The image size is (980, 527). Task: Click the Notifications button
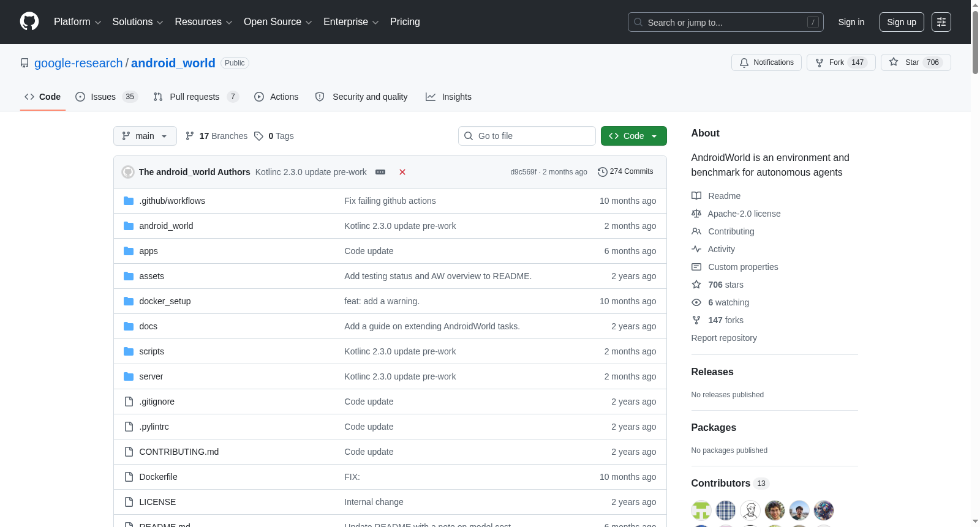click(766, 62)
